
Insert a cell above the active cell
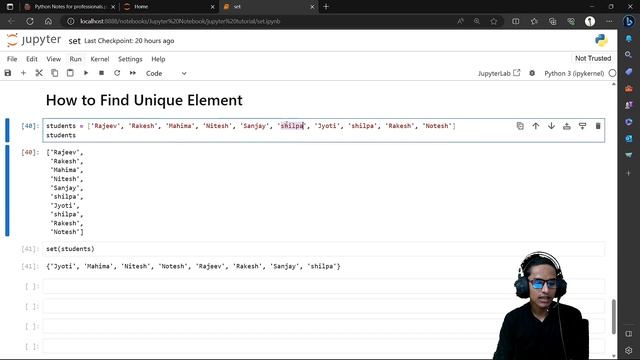(567, 126)
